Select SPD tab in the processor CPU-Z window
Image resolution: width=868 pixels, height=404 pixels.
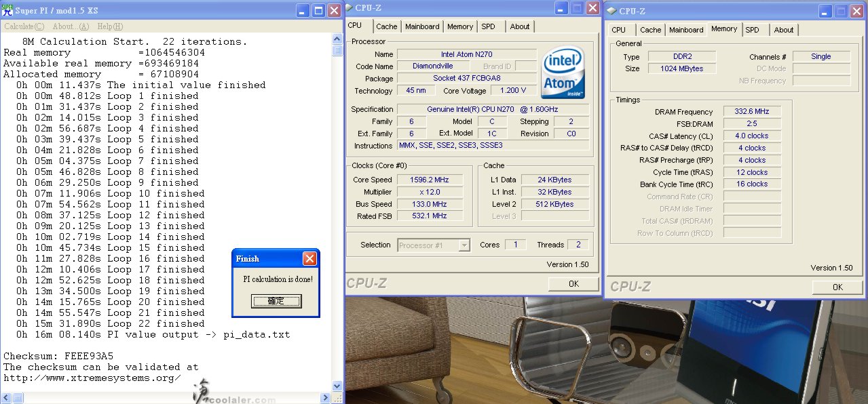pyautogui.click(x=489, y=26)
